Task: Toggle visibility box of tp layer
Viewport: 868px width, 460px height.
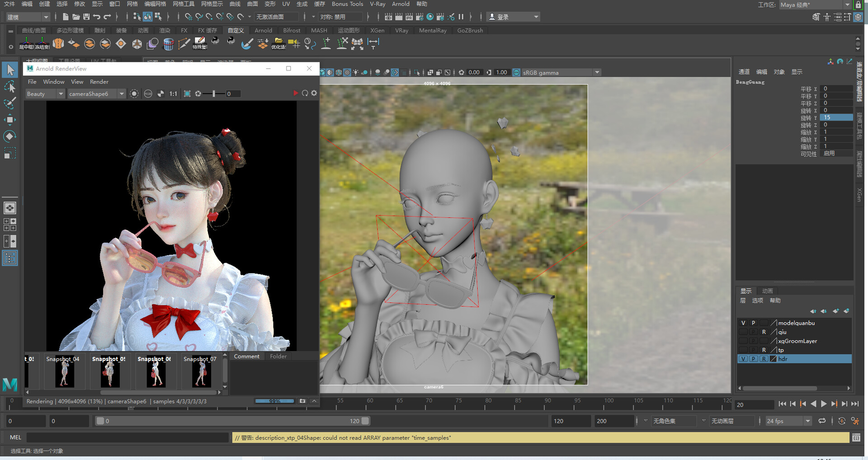Action: [x=743, y=350]
